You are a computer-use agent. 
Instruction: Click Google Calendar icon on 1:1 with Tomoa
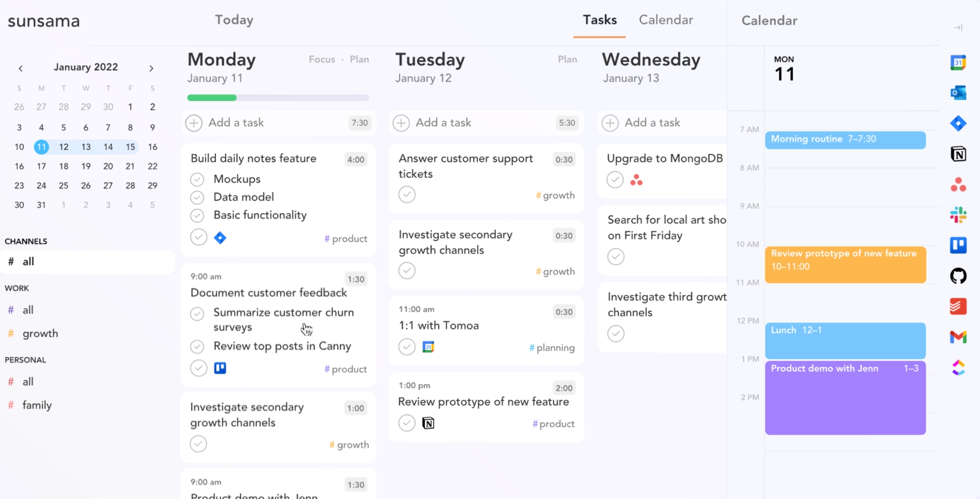pyautogui.click(x=428, y=347)
